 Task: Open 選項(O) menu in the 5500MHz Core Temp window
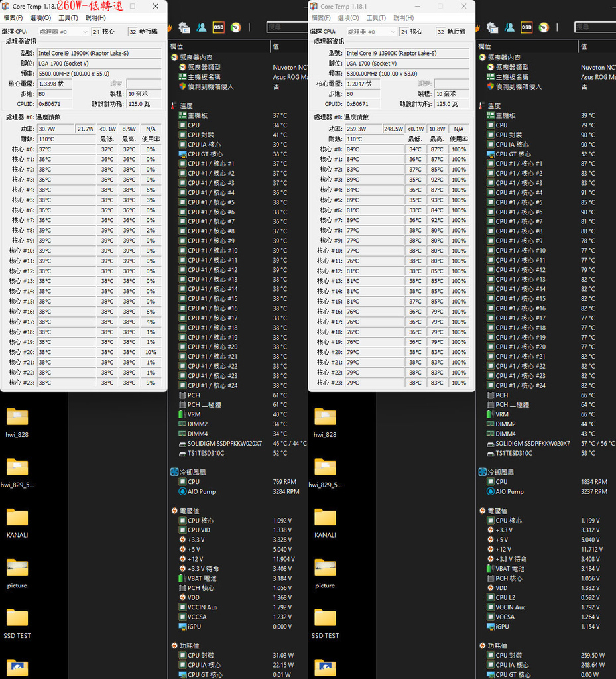40,18
